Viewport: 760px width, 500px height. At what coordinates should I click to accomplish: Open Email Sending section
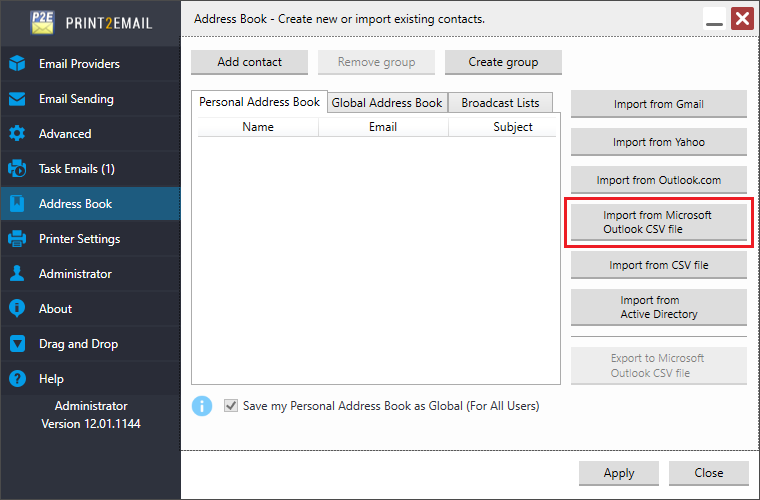click(x=91, y=99)
